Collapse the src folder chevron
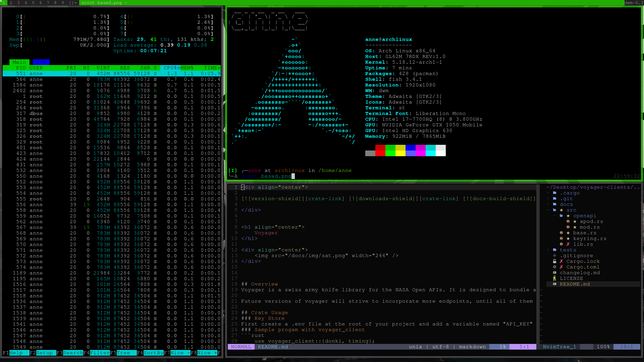The width and height of the screenshot is (644, 362). click(548, 210)
